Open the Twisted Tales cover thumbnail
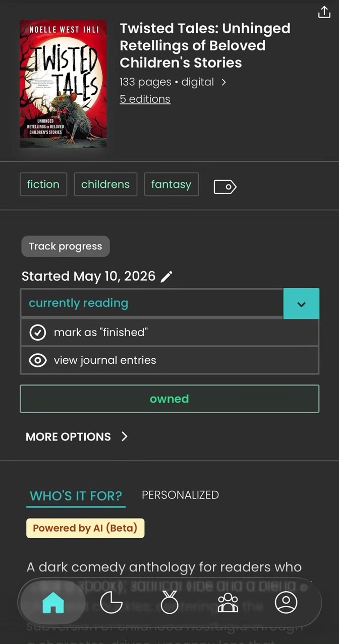Screen dimensions: 339x644 [x=63, y=84]
